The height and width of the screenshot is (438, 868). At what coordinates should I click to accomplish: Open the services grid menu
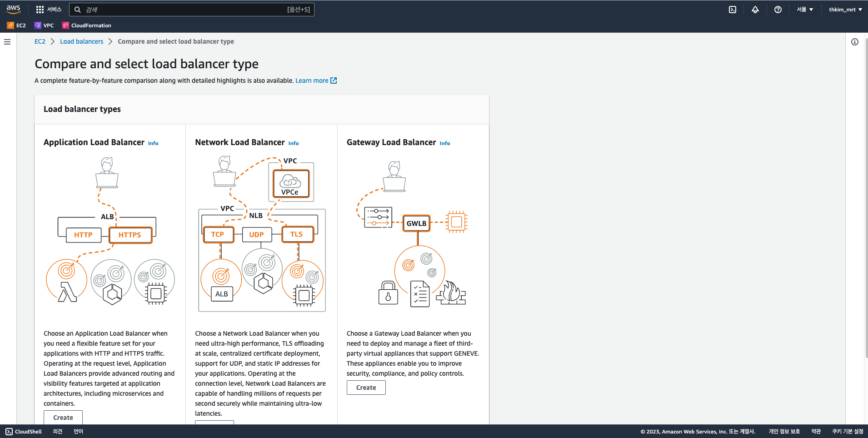49,9
